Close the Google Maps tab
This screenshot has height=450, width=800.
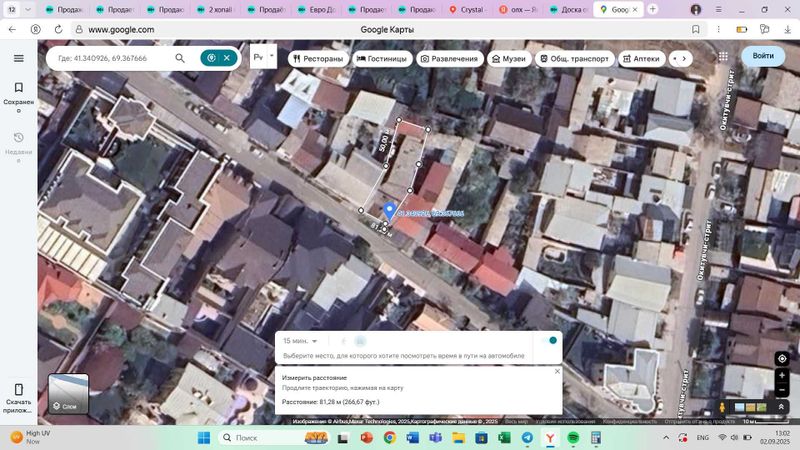(635, 10)
